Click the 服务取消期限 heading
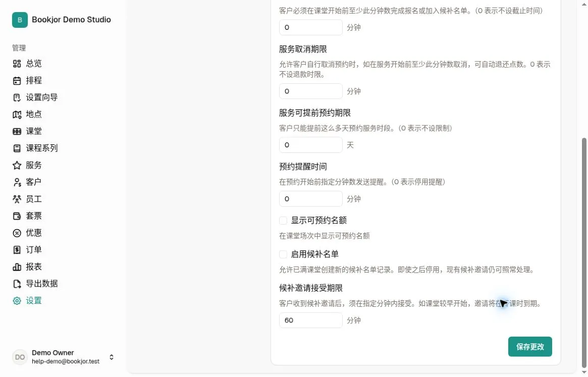Image resolution: width=588 pixels, height=377 pixels. [x=303, y=49]
